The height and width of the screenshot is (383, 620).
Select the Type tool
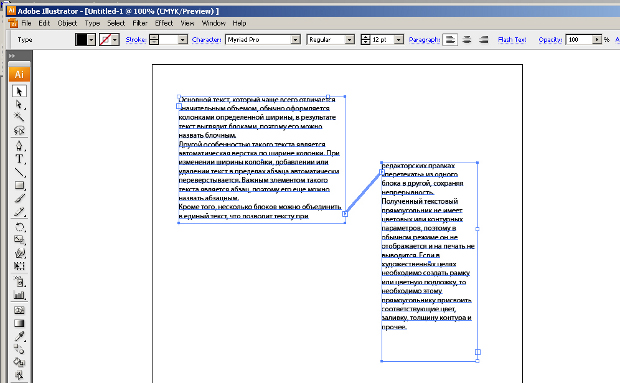coord(19,159)
